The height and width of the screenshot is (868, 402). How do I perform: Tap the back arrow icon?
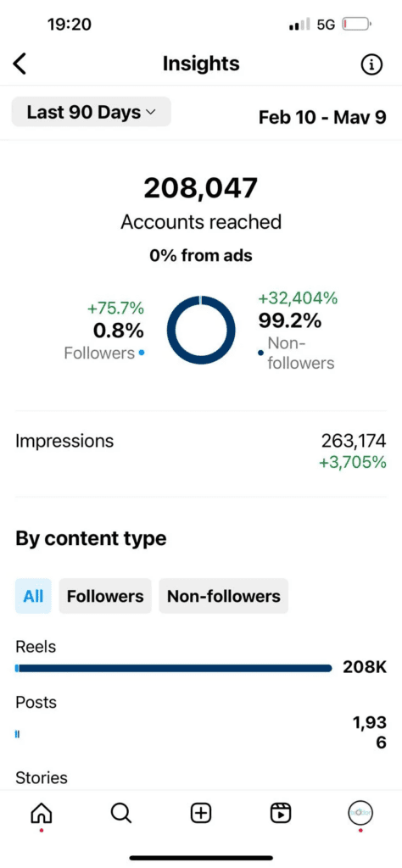coord(20,64)
